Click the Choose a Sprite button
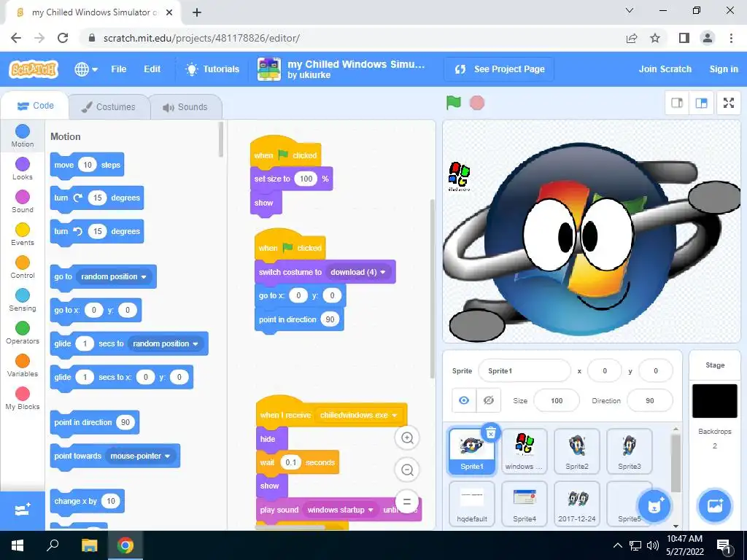Viewport: 747px width, 560px height. tap(654, 506)
